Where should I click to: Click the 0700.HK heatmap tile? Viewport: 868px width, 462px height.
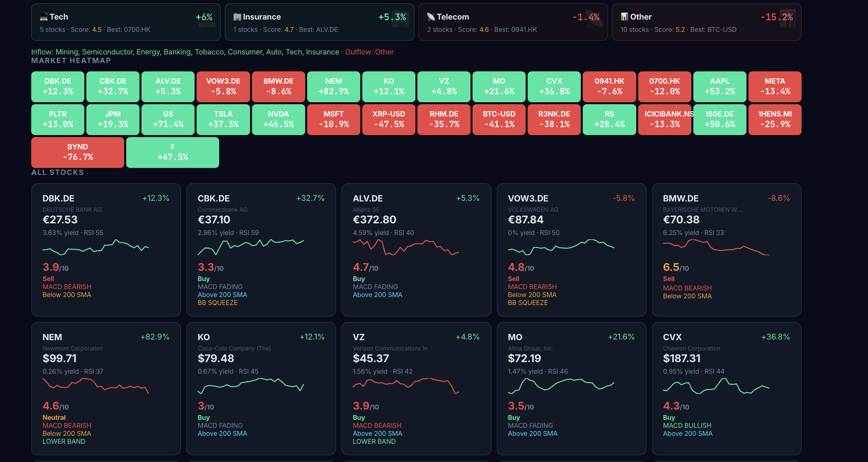pos(665,87)
